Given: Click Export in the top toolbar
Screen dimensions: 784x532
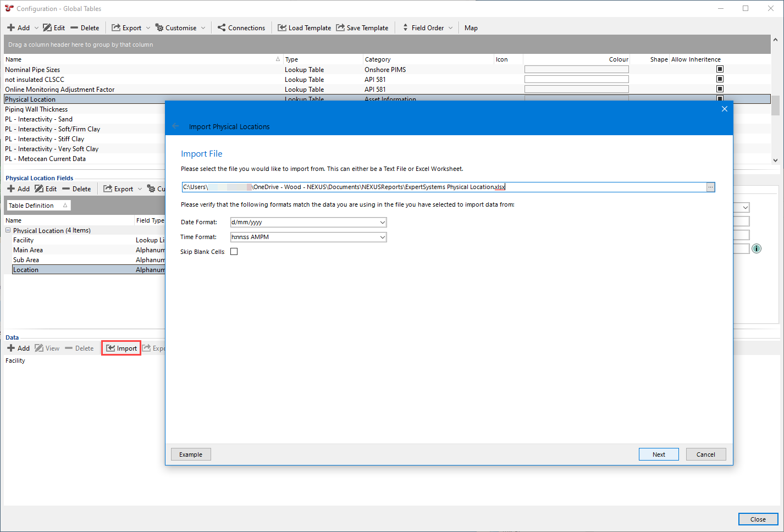Looking at the screenshot, I should pyautogui.click(x=126, y=27).
